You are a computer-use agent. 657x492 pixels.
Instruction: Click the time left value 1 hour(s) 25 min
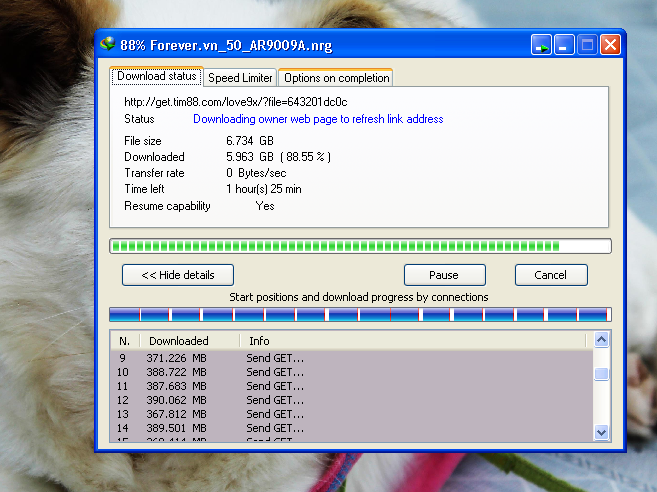[x=264, y=189]
